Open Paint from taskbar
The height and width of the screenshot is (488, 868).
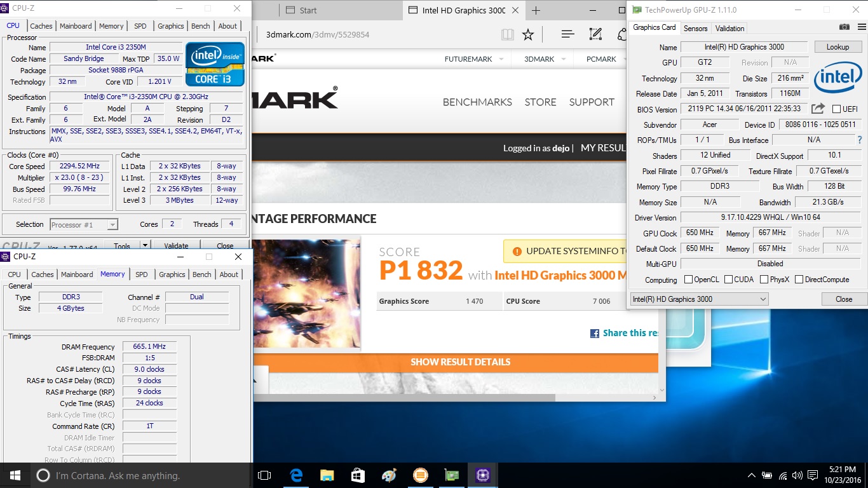point(389,475)
